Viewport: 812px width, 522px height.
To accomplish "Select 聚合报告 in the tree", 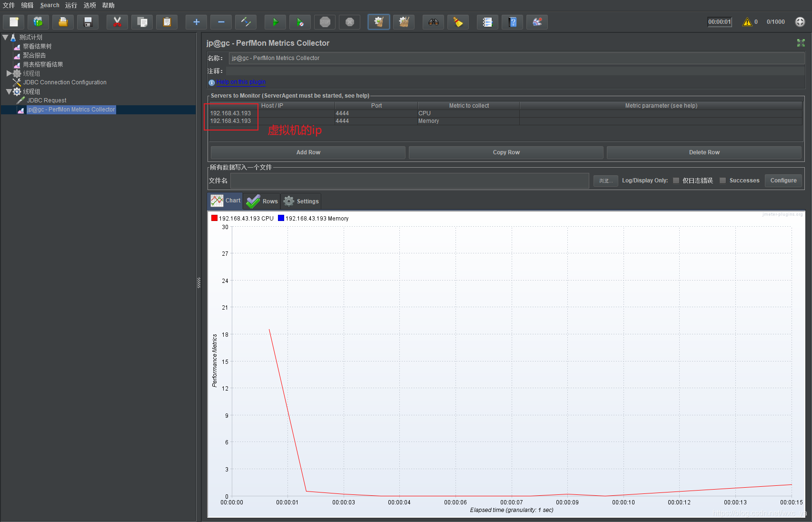I will [34, 55].
